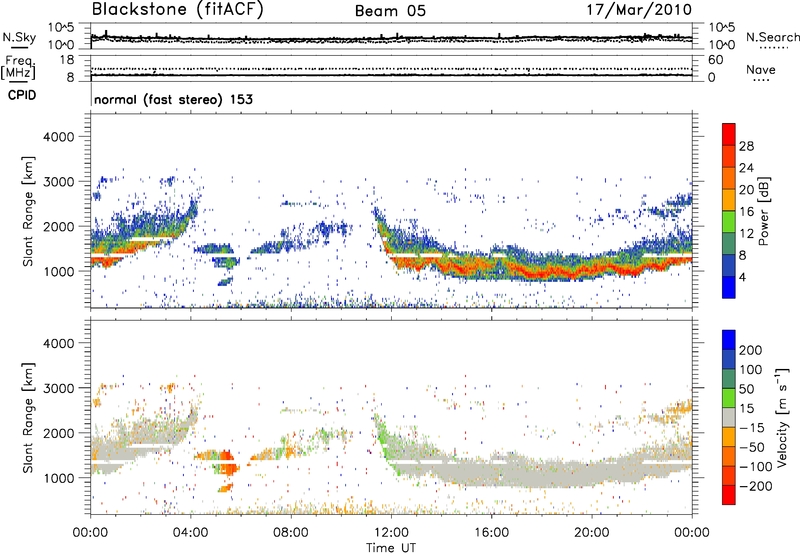Screen dimensions: 800x554
Task: Select the 'CPID' row label
Action: click(22, 95)
